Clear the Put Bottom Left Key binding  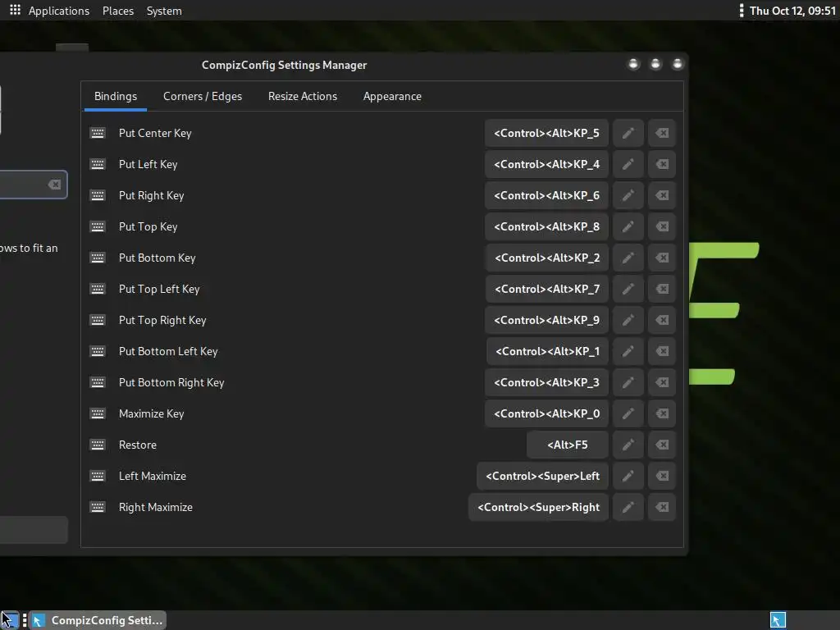click(x=662, y=351)
